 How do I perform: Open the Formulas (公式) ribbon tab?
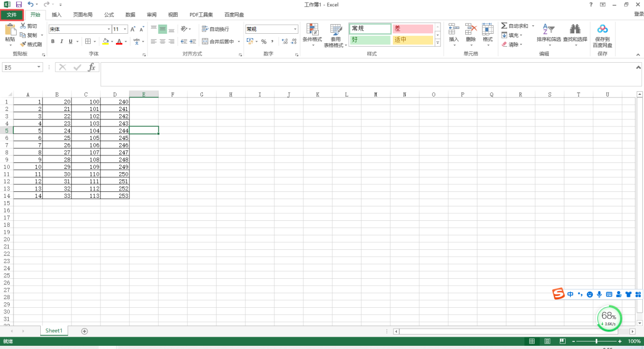[109, 14]
